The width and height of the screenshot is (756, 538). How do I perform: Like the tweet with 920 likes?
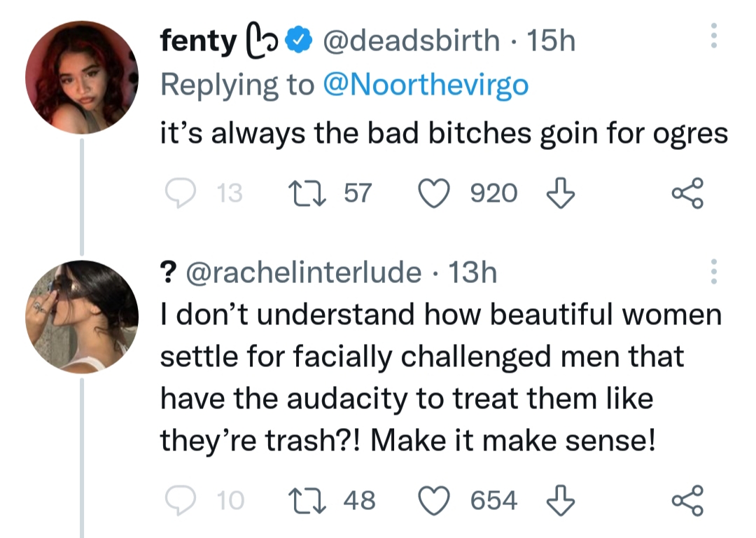pyautogui.click(x=434, y=193)
